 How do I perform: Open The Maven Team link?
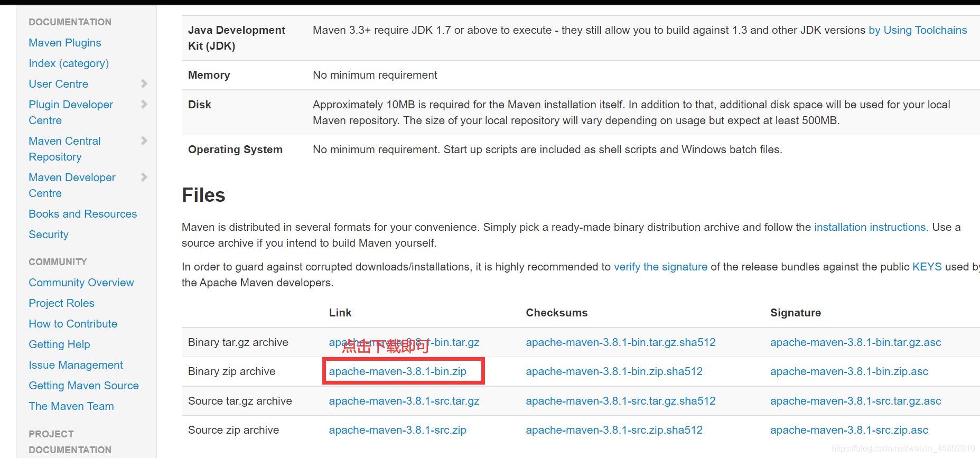point(71,406)
